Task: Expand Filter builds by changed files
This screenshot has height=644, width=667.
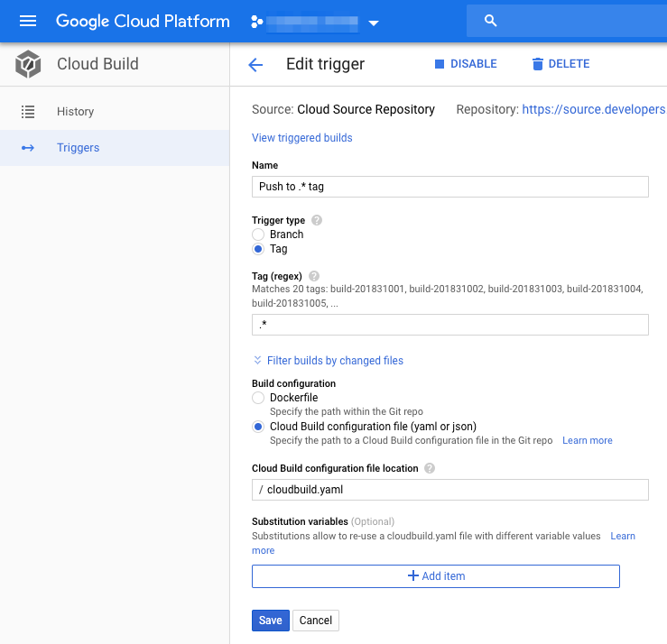Action: pos(328,361)
